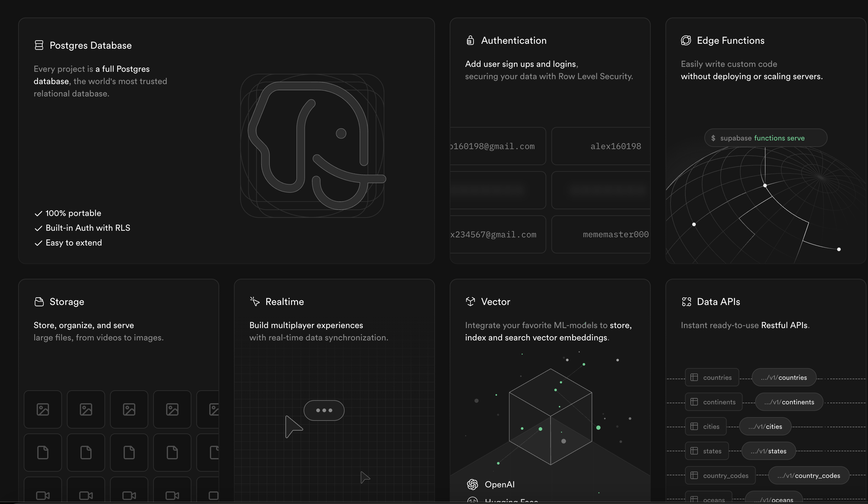This screenshot has width=868, height=504.
Task: Select the country_codes table chip
Action: pos(720,475)
